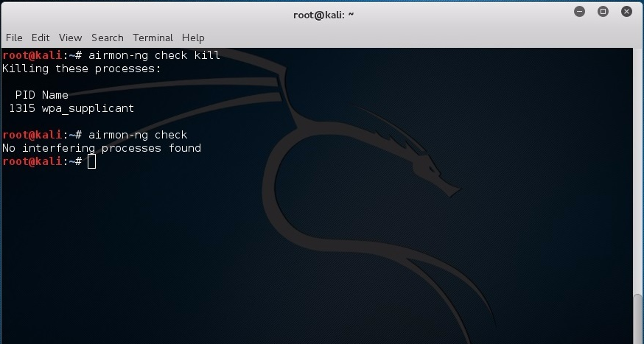Click the "1315 wpa_supplicant" process line
Viewport: 644px width, 344px height.
pos(71,108)
